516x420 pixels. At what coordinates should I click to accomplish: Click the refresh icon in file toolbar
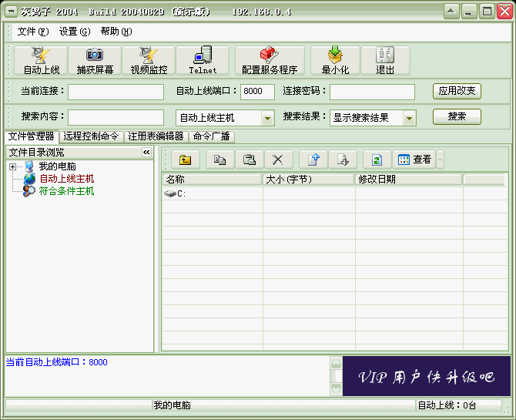[x=377, y=160]
